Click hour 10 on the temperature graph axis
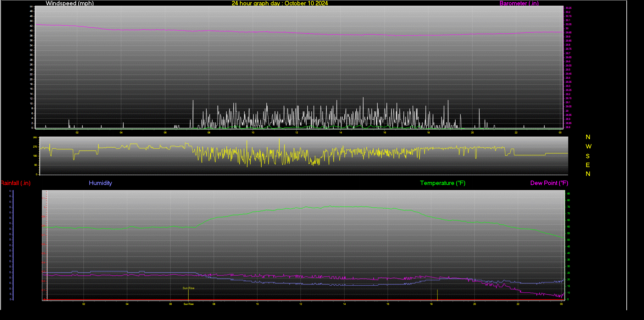The height and width of the screenshot is (320, 644). point(257,304)
